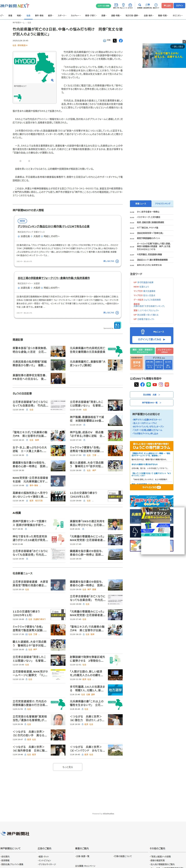Open the article search magnifier icon in header
Screen dimensions: 186x868
(140, 6)
